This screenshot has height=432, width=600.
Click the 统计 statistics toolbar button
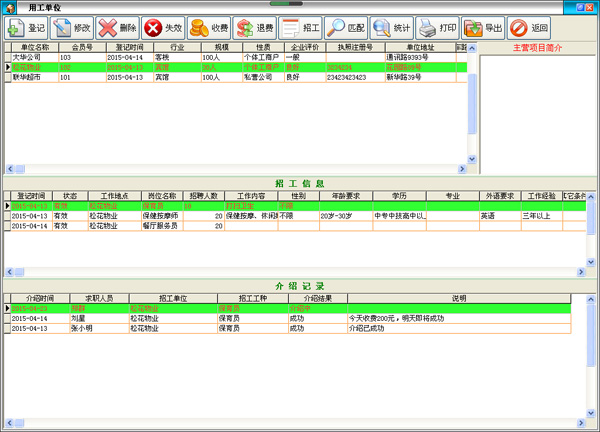click(x=392, y=28)
